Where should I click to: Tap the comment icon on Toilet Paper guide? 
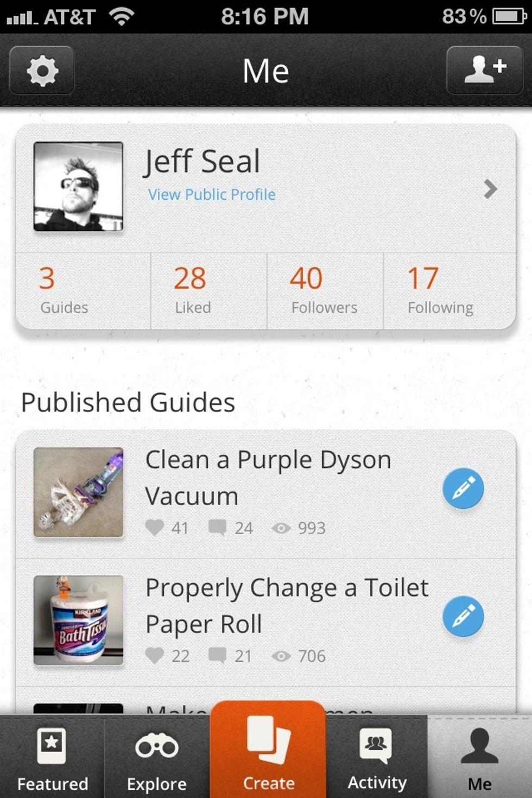217,655
